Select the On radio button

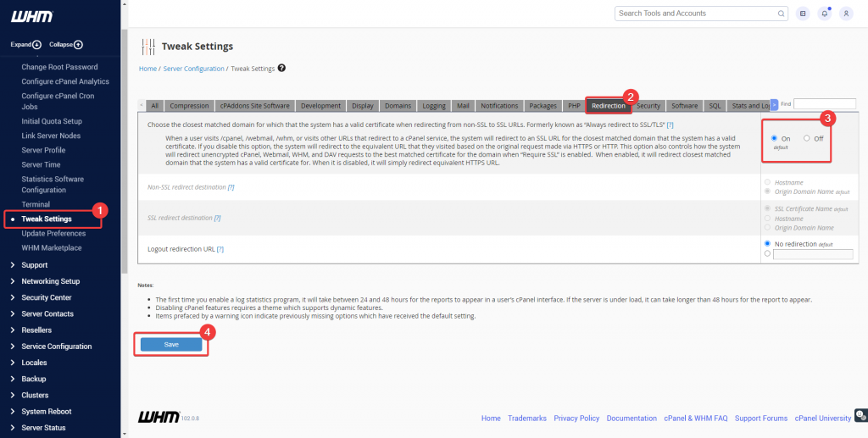coord(774,138)
